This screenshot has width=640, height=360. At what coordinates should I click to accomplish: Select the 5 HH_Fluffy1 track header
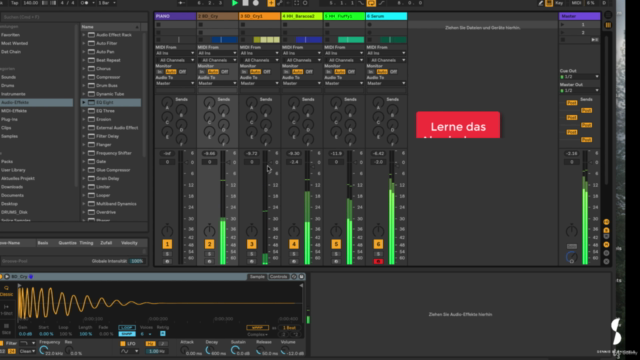344,16
